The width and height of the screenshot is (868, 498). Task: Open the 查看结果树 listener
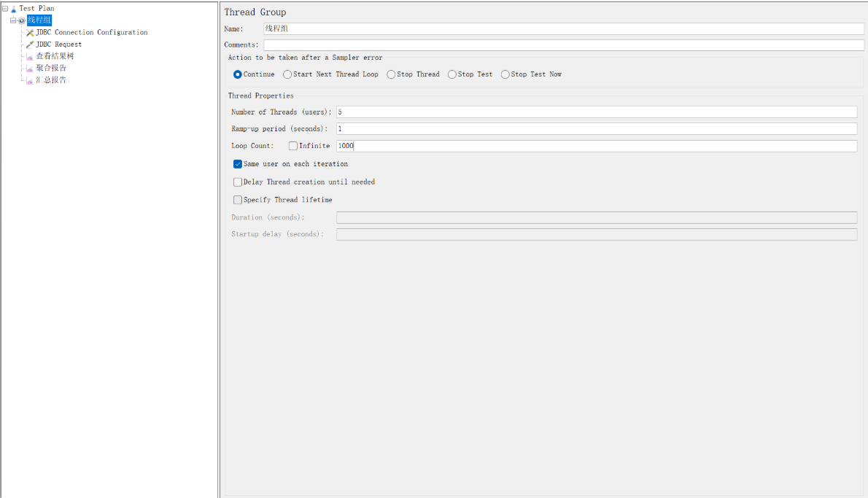coord(55,56)
